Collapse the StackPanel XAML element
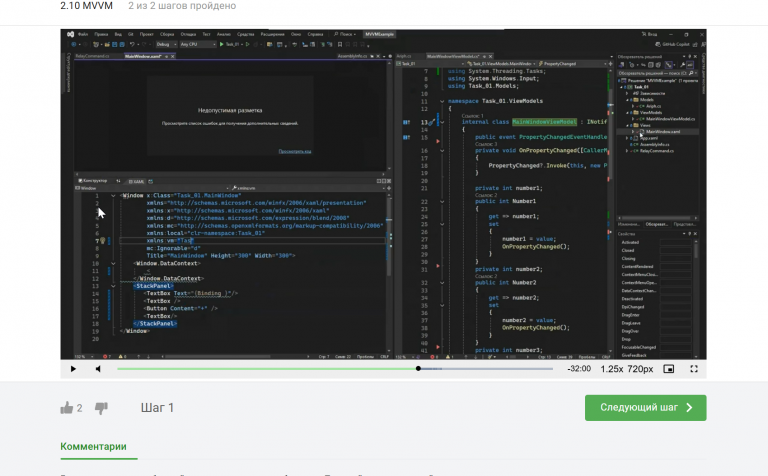768x476 pixels. coord(113,286)
